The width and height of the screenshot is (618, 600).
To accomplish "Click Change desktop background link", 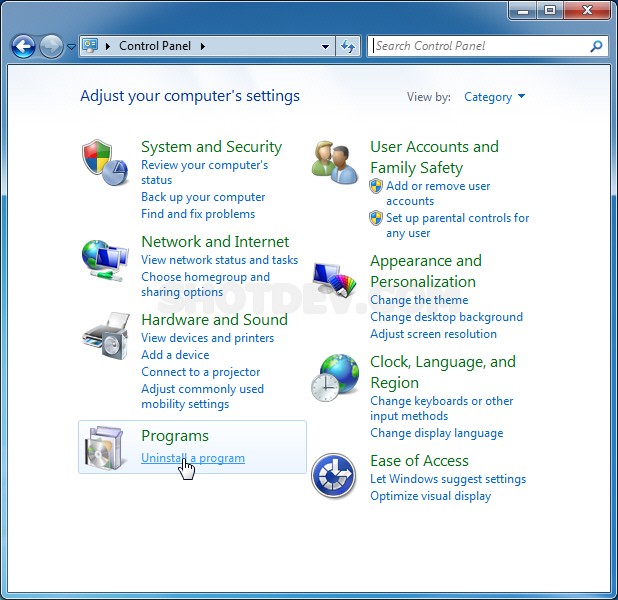I will tap(446, 317).
